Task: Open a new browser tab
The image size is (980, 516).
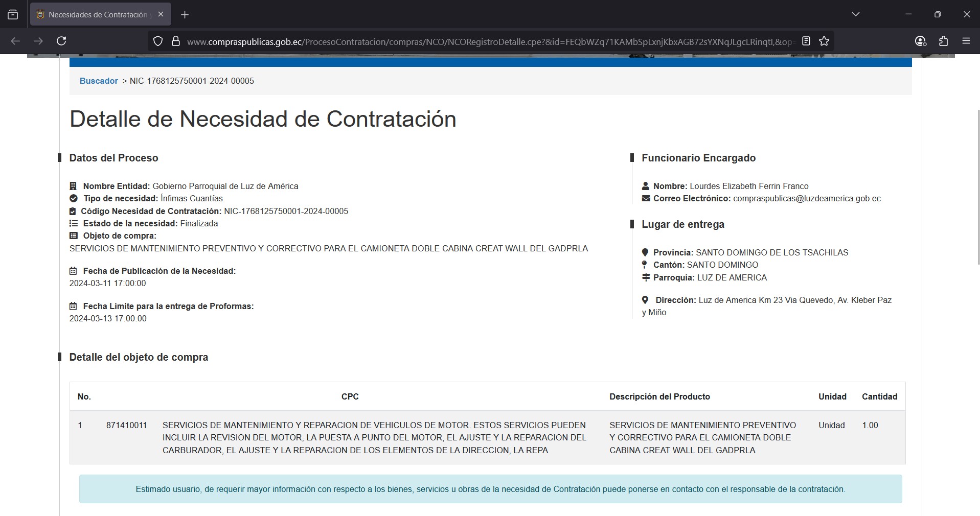Action: click(185, 15)
